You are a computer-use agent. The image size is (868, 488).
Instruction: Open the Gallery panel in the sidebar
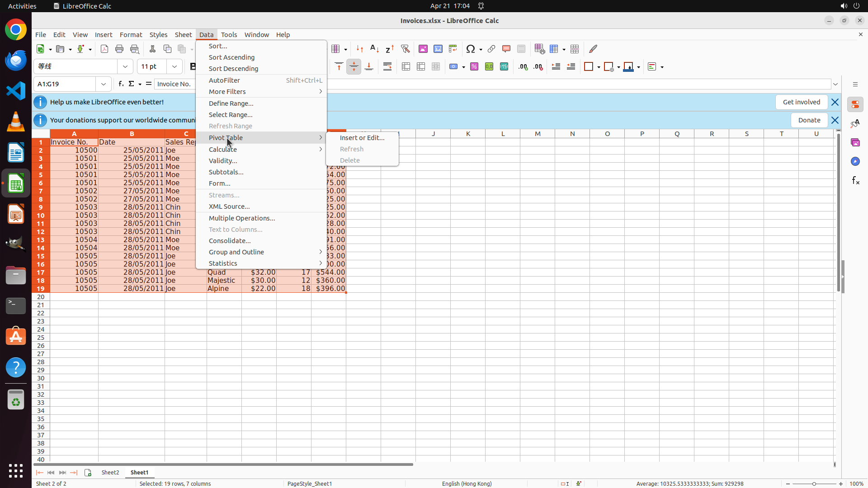pyautogui.click(x=855, y=142)
